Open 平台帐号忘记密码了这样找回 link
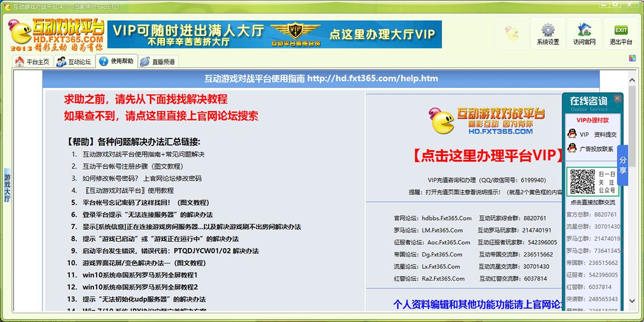The image size is (644, 322). click(x=145, y=202)
